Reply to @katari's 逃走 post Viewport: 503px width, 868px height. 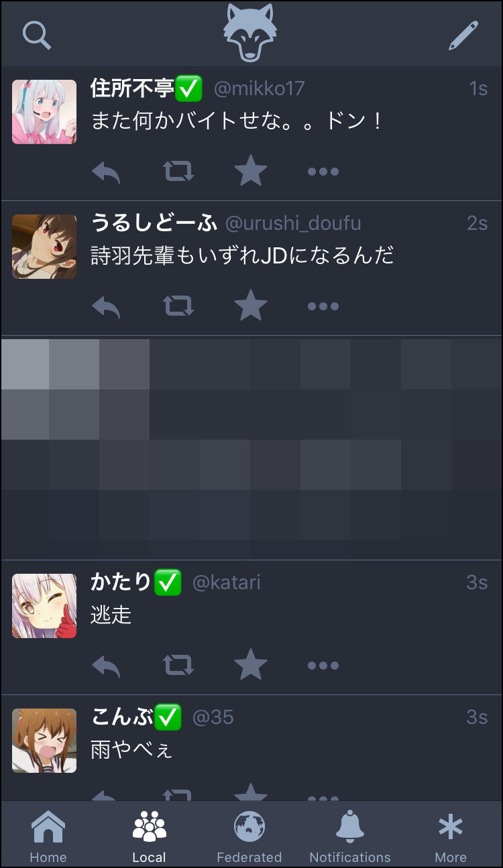(106, 666)
